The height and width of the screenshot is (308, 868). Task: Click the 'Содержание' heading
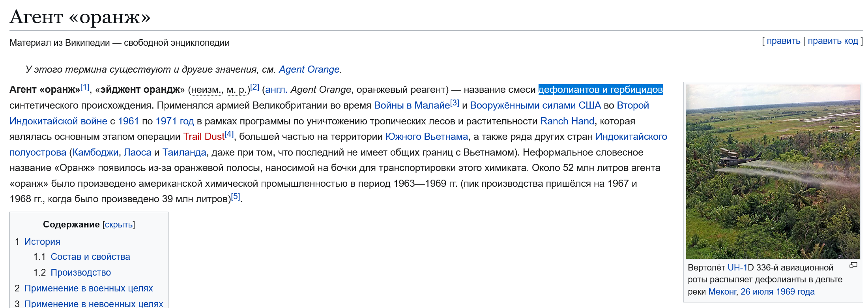[x=71, y=225]
